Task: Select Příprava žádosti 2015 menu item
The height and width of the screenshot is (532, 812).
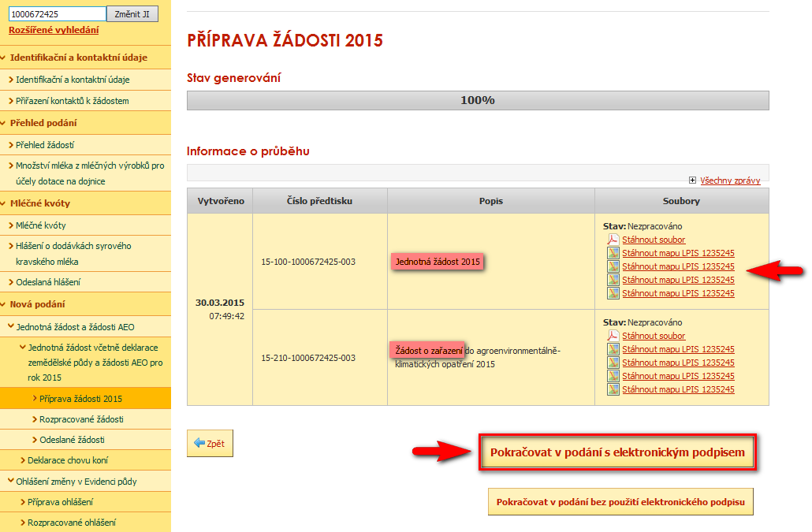Action: [80, 399]
